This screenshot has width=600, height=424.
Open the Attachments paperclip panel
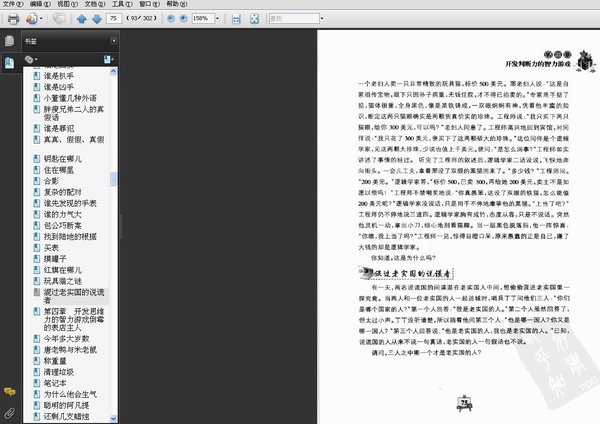point(9,410)
